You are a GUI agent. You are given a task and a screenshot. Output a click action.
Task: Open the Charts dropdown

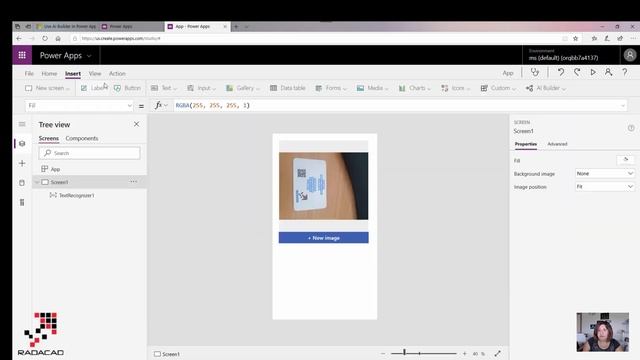coord(414,88)
